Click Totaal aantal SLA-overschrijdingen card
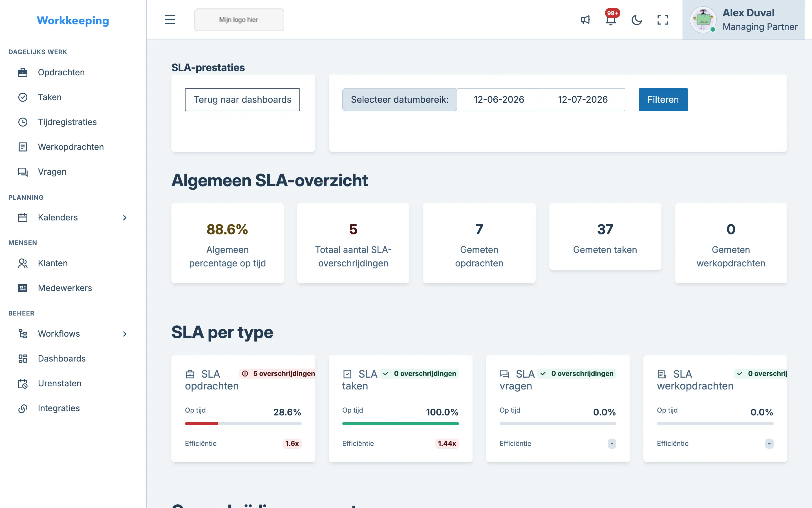Screen dimensions: 812x508 point(353,243)
